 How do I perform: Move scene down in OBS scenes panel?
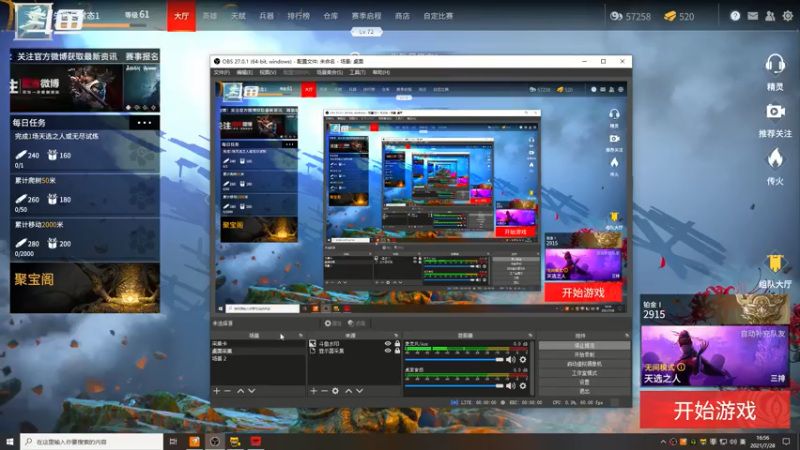[x=252, y=391]
